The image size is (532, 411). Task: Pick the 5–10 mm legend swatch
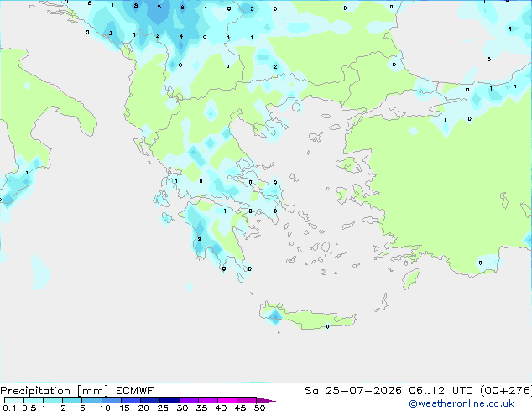click(x=91, y=400)
